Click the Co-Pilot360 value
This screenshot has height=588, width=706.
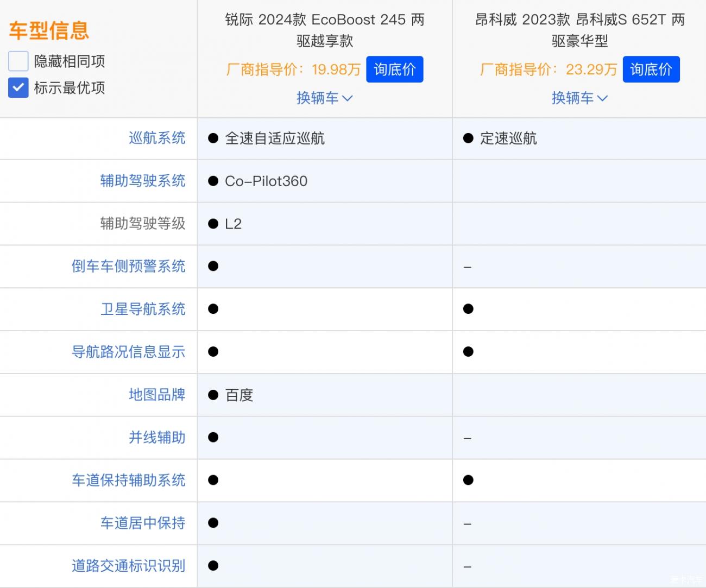(x=266, y=181)
